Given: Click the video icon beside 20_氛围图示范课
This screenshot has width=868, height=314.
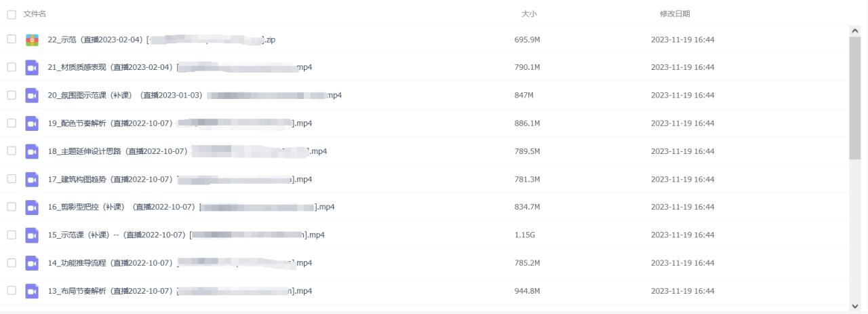Looking at the screenshot, I should pos(32,96).
